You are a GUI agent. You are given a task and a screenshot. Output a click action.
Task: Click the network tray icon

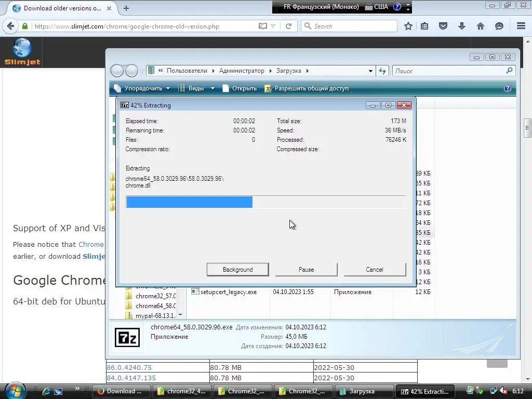pyautogui.click(x=494, y=391)
